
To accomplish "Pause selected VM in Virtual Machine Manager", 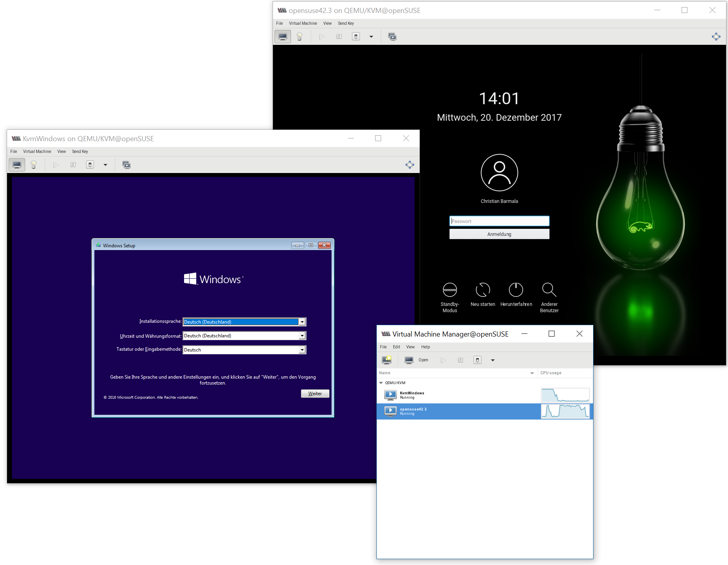I will click(461, 360).
